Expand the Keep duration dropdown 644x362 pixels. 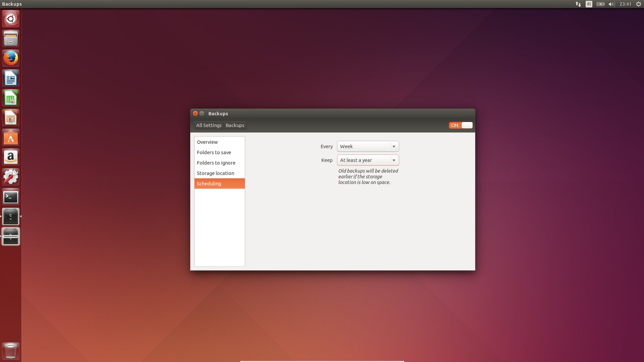pyautogui.click(x=368, y=160)
